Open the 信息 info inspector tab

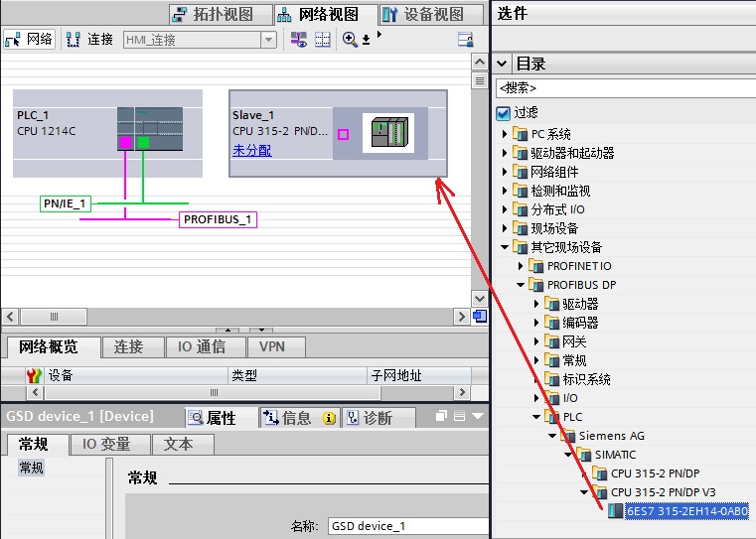pos(300,418)
